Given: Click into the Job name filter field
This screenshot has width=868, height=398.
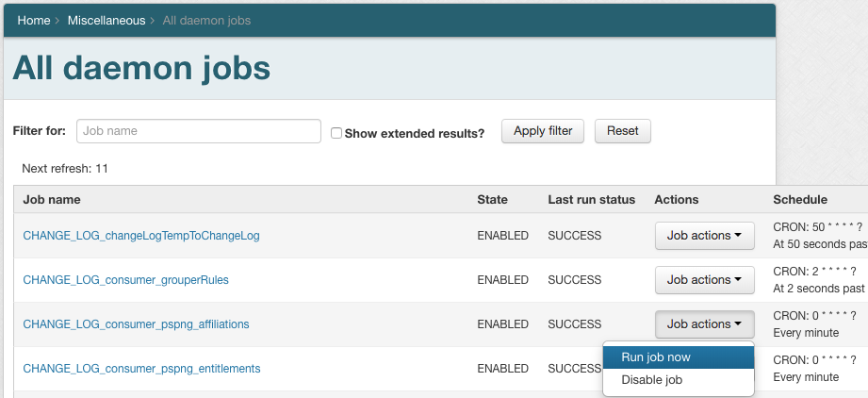Looking at the screenshot, I should click(x=199, y=131).
